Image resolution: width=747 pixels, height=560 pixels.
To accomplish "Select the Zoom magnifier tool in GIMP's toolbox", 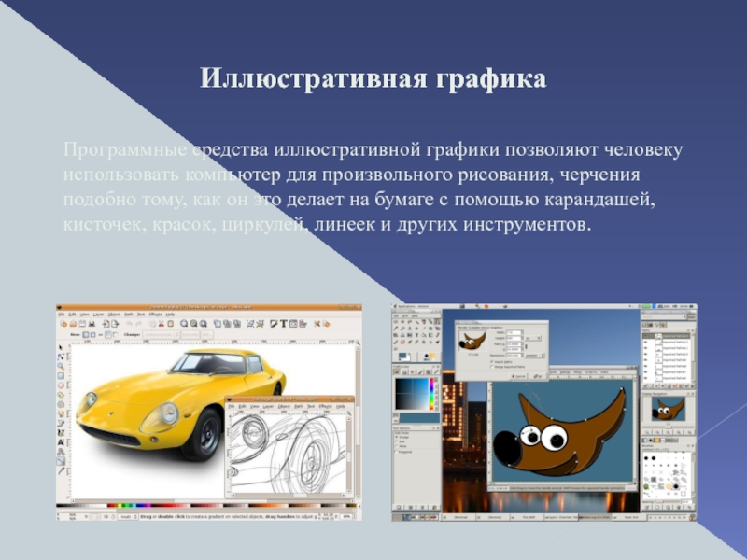I will pyautogui.click(x=403, y=329).
